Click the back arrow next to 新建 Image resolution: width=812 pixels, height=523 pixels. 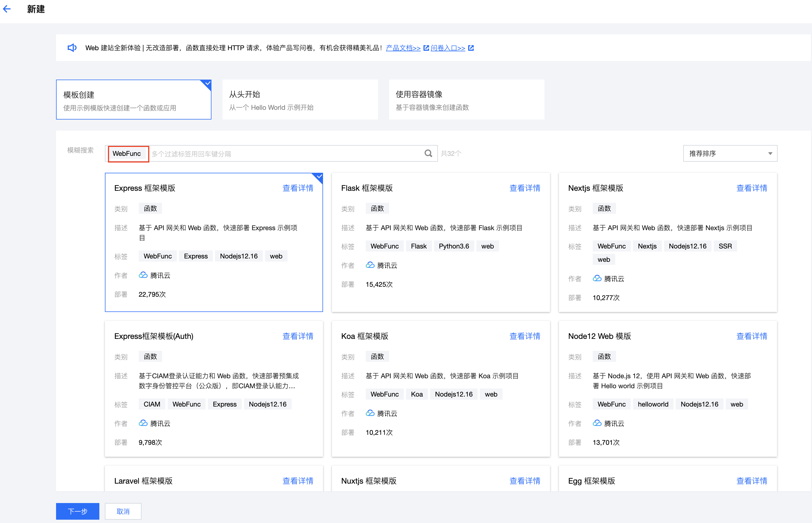pos(7,9)
